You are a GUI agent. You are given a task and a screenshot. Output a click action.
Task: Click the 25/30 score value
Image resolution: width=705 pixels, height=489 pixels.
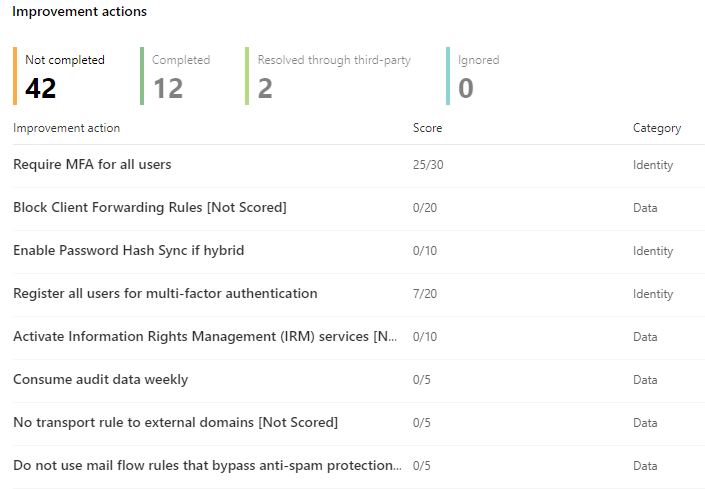click(x=428, y=165)
